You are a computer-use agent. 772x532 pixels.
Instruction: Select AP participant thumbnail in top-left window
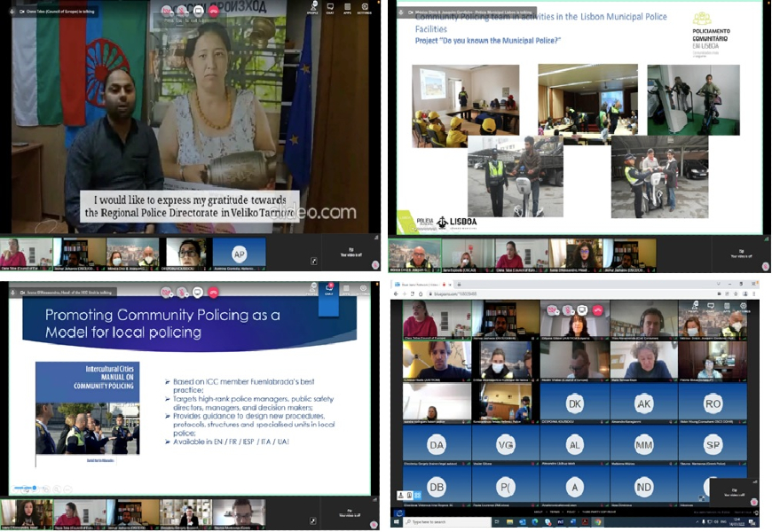click(239, 254)
